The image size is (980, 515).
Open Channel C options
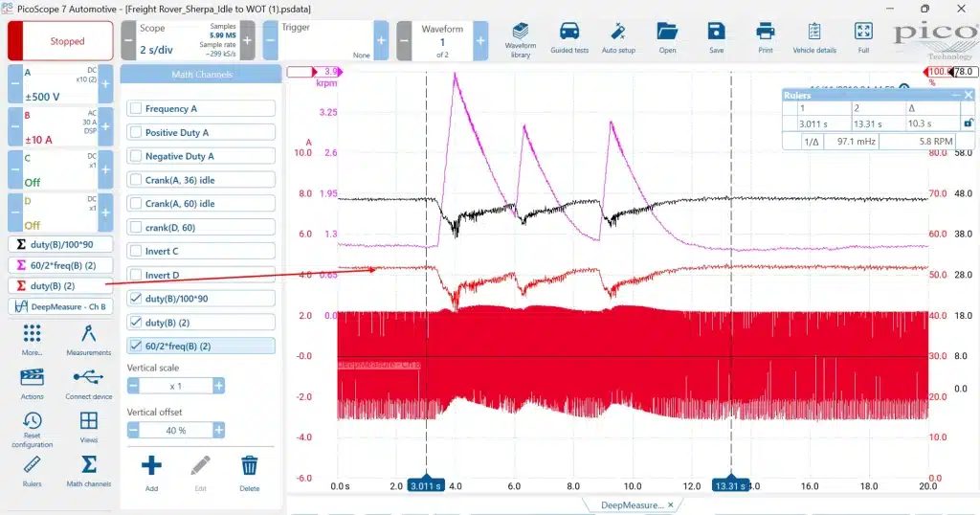(60, 169)
